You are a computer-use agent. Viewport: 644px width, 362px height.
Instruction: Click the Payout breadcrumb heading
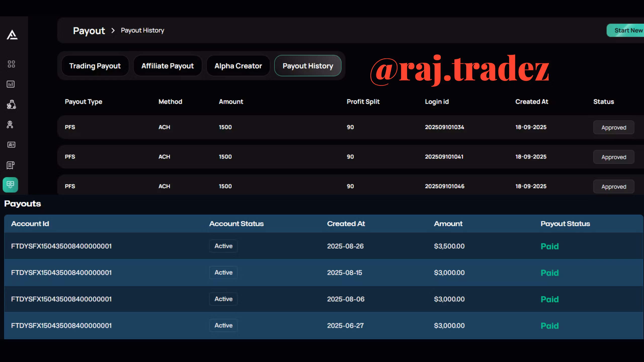click(x=89, y=31)
